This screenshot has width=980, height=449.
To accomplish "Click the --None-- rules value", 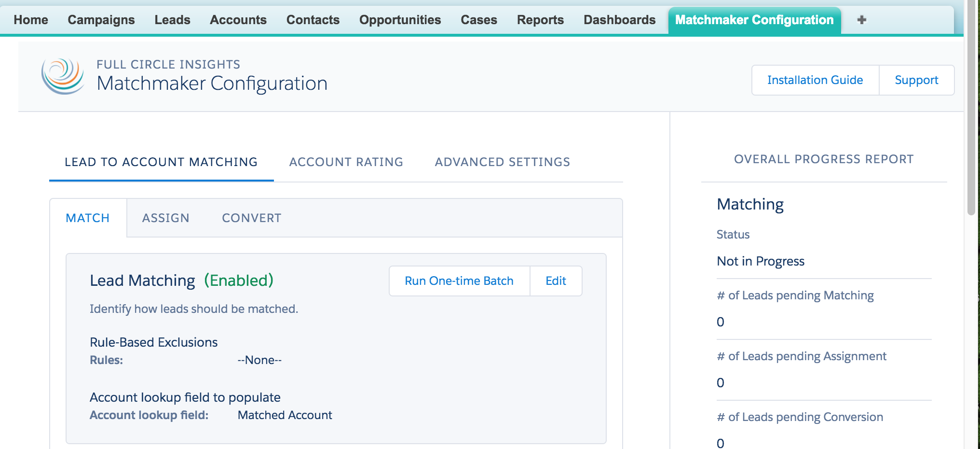I will tap(259, 360).
